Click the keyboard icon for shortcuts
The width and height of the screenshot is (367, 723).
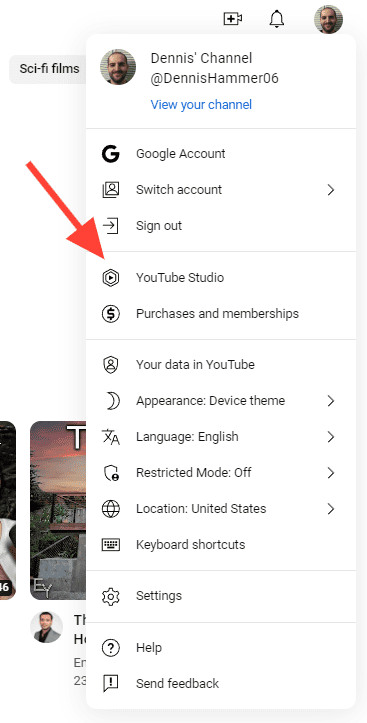111,545
